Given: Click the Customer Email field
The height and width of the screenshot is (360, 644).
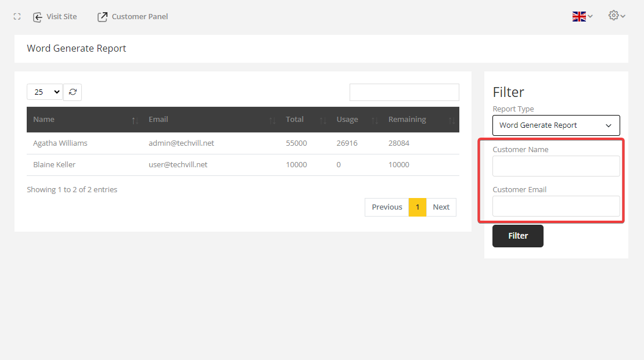Looking at the screenshot, I should click(556, 206).
